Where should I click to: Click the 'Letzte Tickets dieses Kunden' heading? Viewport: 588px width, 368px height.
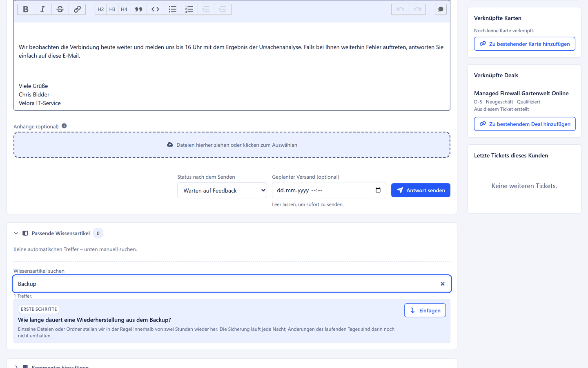(511, 155)
